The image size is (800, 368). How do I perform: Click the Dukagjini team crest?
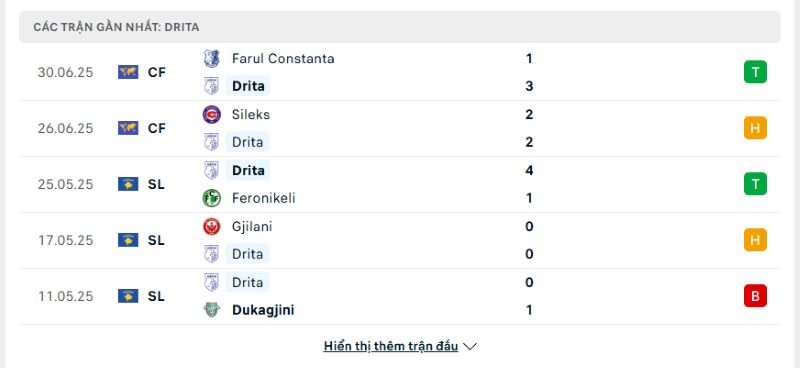[211, 310]
